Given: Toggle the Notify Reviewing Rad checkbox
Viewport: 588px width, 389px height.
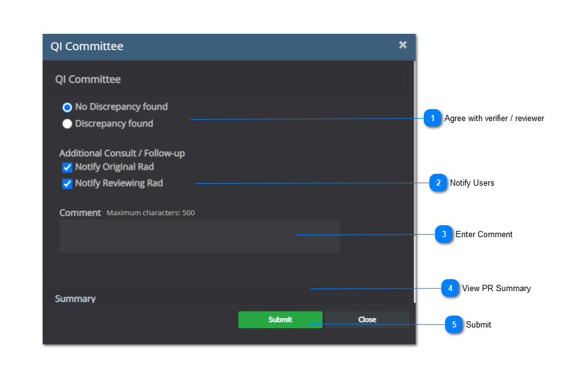Looking at the screenshot, I should [x=67, y=184].
